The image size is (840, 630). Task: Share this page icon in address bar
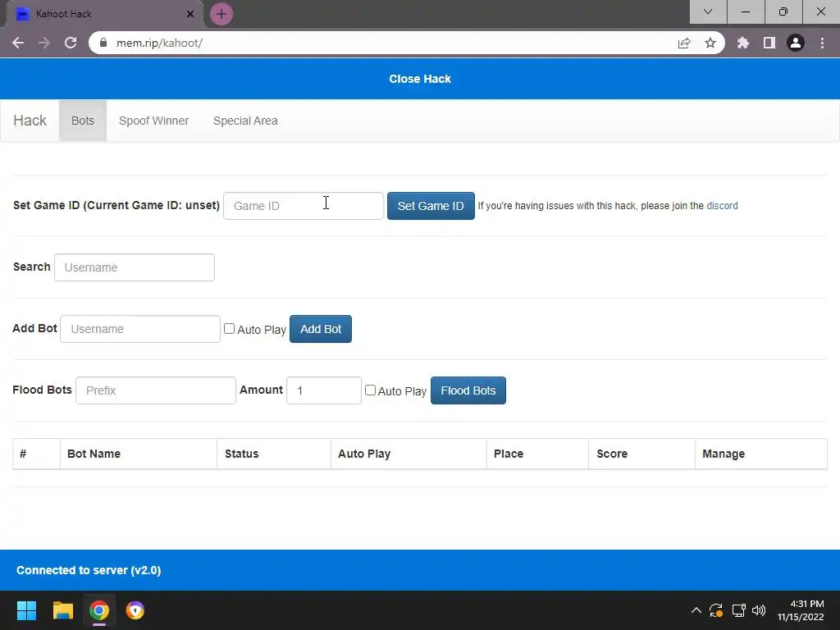pos(684,43)
